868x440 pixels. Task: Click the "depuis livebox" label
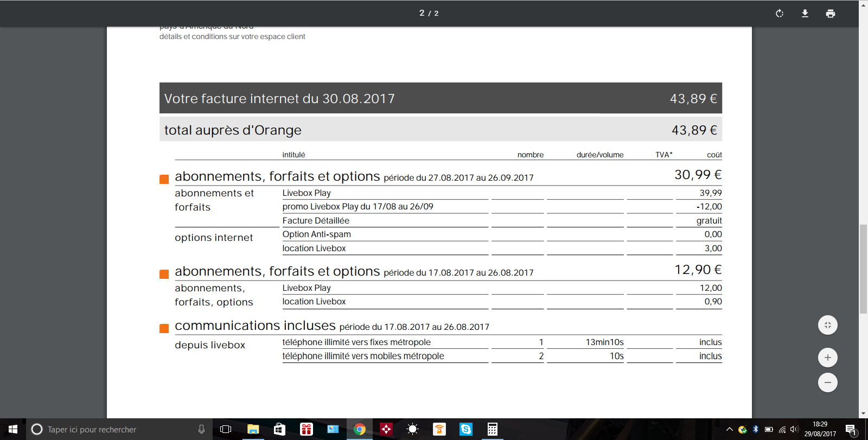coord(210,345)
